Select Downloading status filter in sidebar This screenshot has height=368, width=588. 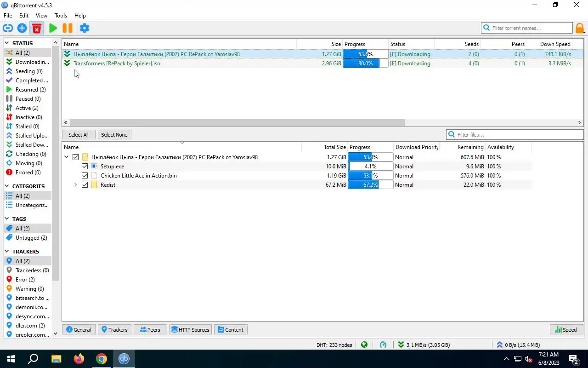(27, 62)
